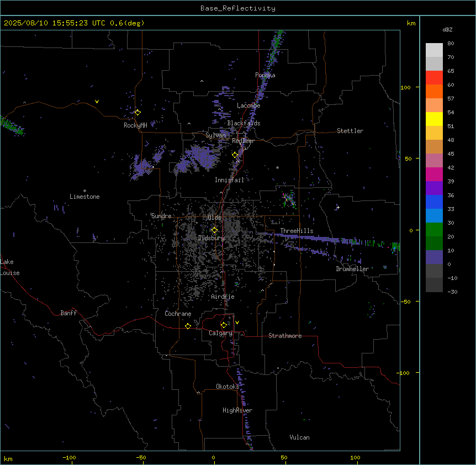Click the yellow V marker east of Calgary
Screen dimensions: 476x465
237,323
